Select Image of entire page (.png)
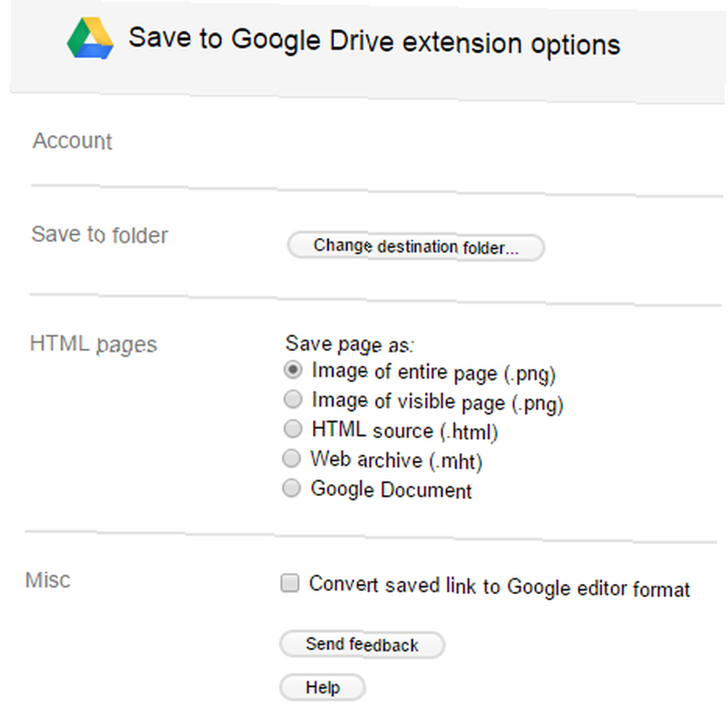The width and height of the screenshot is (728, 723). (x=293, y=370)
